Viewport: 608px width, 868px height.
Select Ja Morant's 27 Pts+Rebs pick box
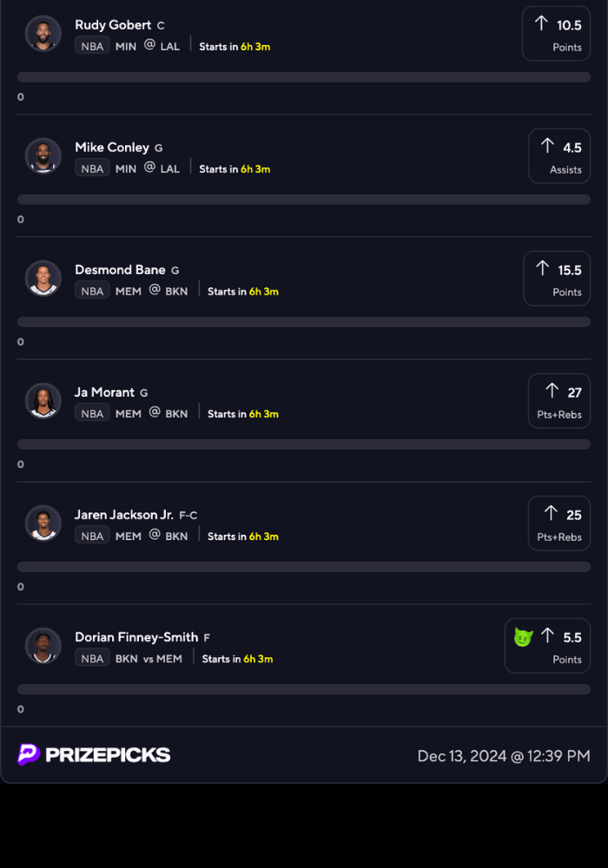[558, 401]
